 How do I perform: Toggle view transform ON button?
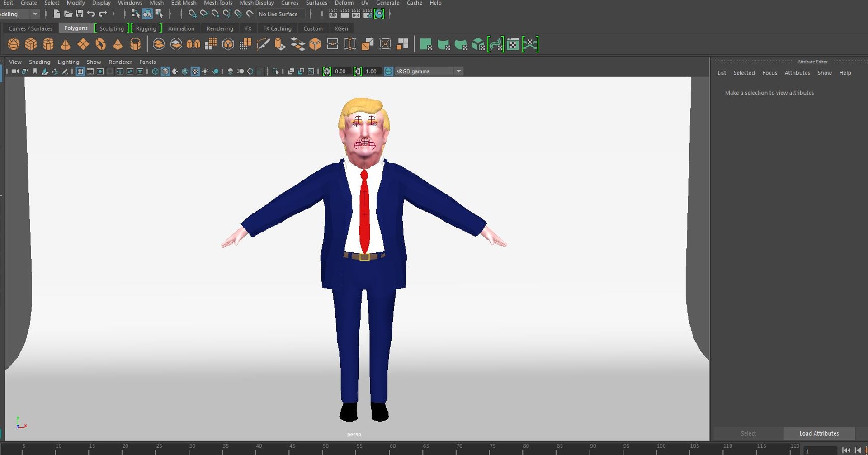388,71
